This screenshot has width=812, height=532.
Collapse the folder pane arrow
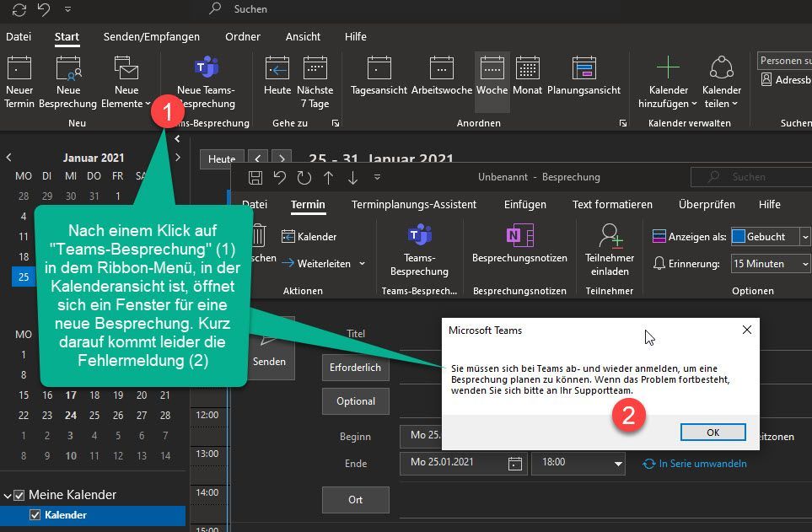click(x=177, y=139)
